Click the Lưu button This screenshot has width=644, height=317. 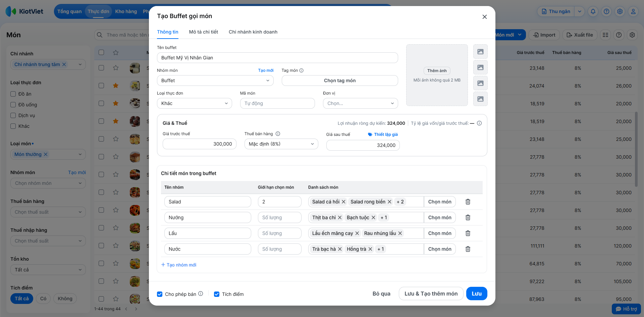[476, 294]
